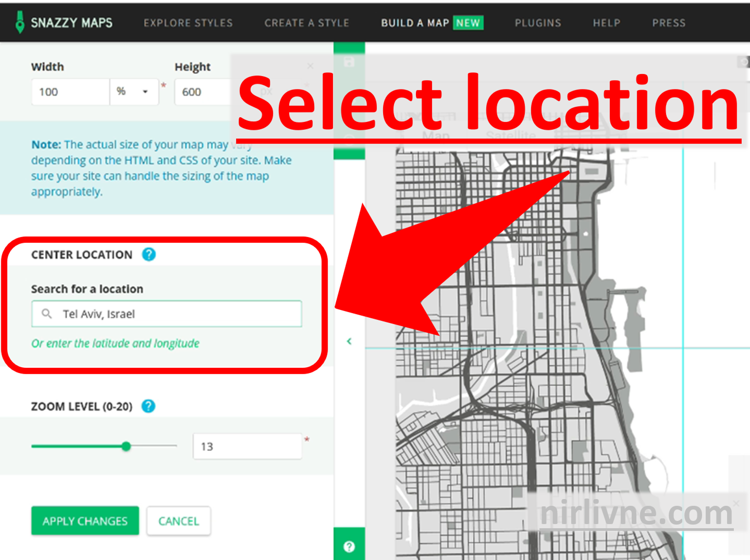750x560 pixels.
Task: Click the zoom value box showing 13
Action: 247,446
